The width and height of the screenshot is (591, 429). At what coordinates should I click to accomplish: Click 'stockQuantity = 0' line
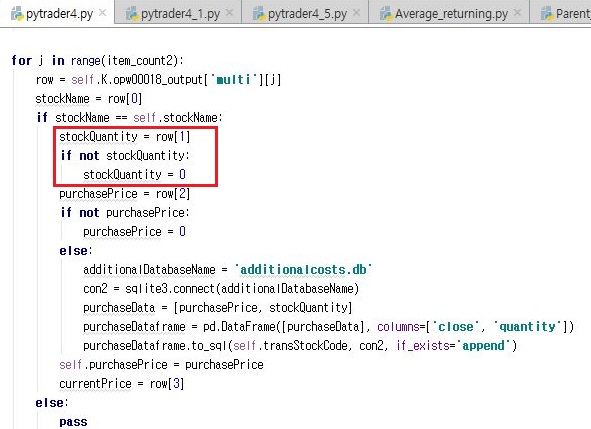(x=134, y=175)
